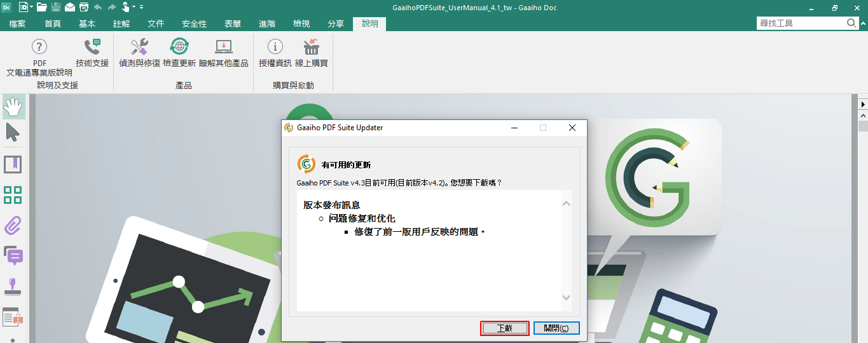
Task: Click release notes scroll down arrow
Action: 566,297
